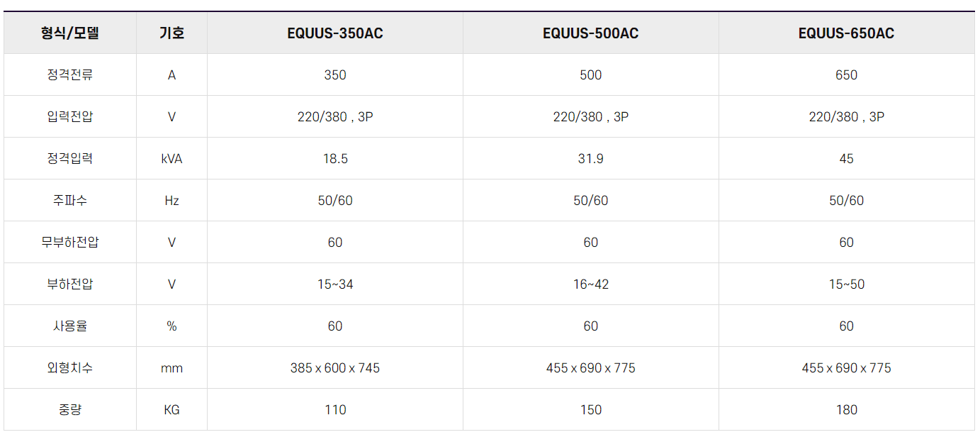Viewport: 980px width, 437px height.
Task: Select the 정격전류 row label
Action: 70,75
